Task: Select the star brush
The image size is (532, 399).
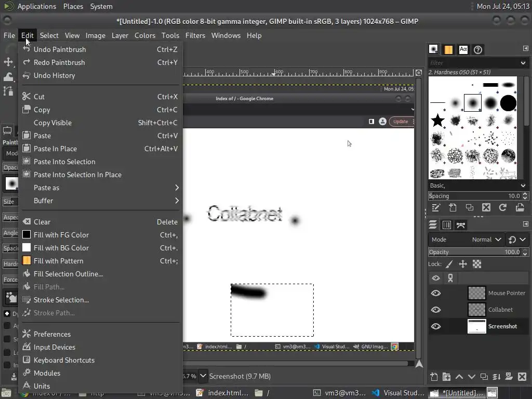Action: (x=437, y=120)
